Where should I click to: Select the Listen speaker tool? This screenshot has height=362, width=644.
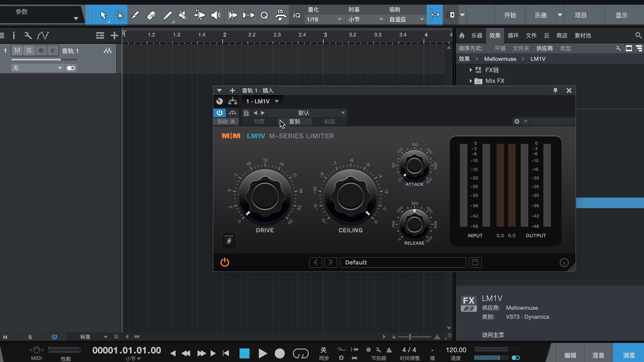coord(216,15)
